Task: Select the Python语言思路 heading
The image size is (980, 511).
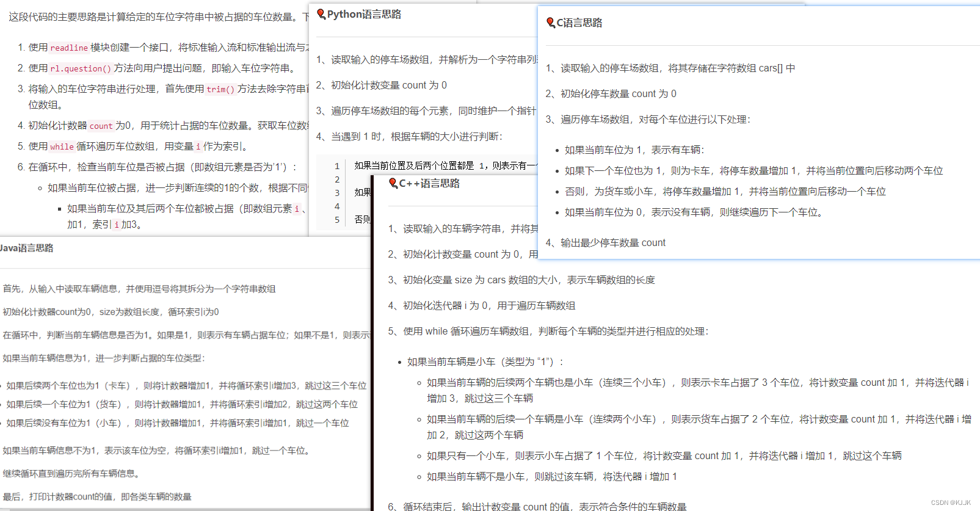Action: (x=364, y=14)
